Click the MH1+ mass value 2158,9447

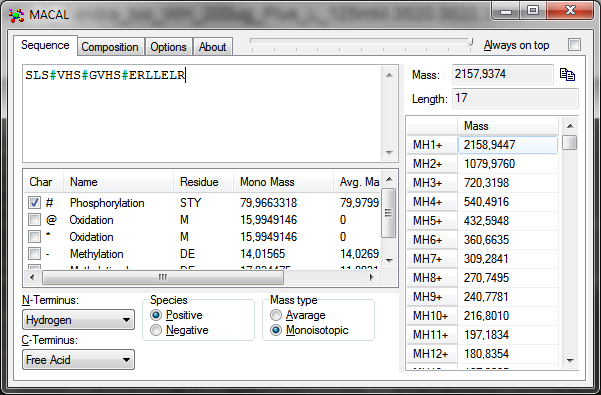508,145
